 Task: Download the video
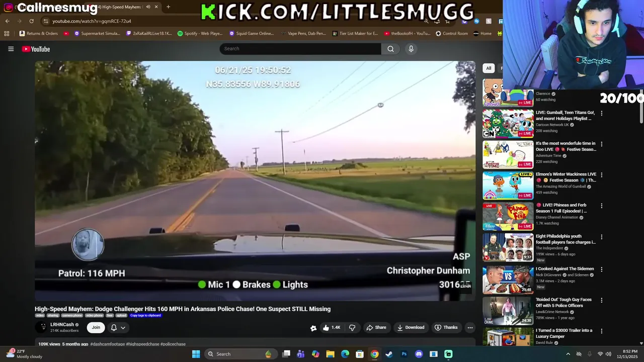(x=411, y=327)
